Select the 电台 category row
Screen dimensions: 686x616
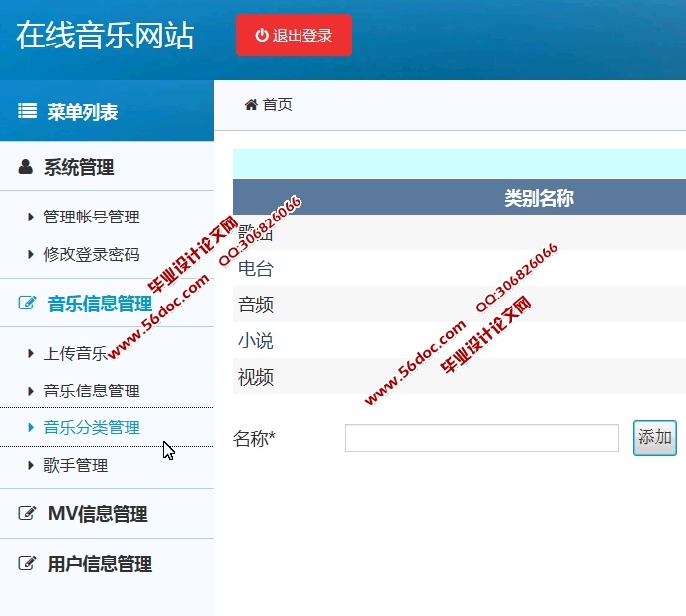pos(460,268)
